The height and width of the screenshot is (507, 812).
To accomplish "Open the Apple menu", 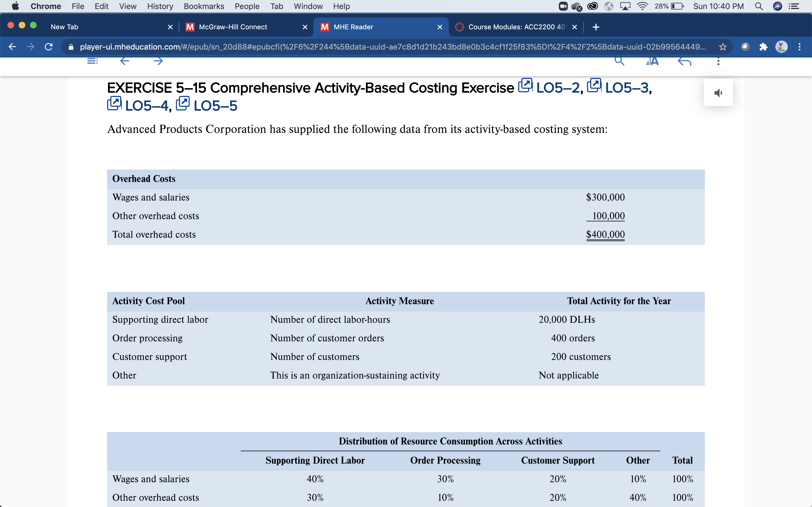I will pos(16,6).
